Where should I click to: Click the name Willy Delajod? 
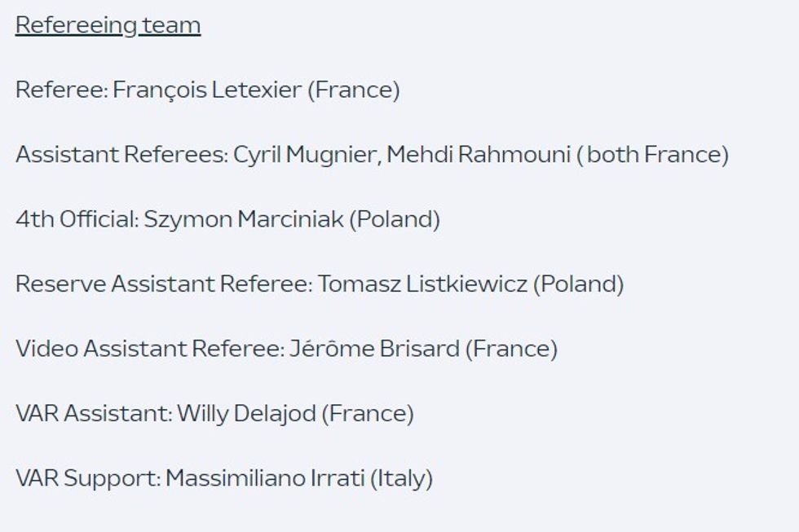pos(245,414)
